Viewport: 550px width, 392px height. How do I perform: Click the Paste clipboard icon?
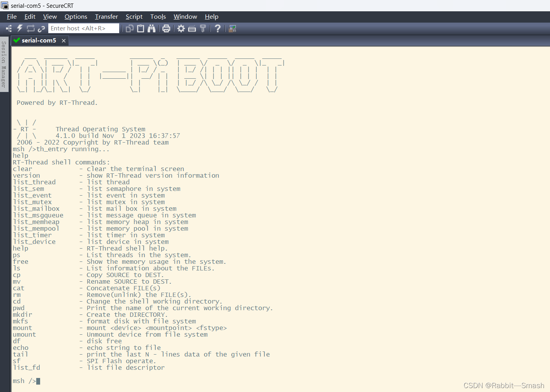pyautogui.click(x=141, y=28)
